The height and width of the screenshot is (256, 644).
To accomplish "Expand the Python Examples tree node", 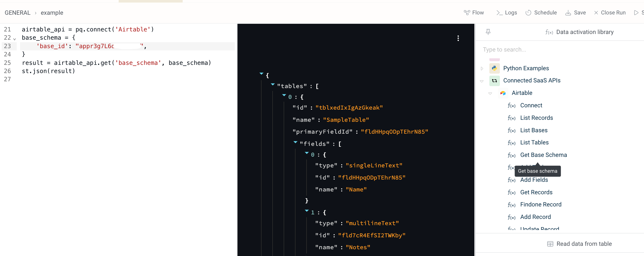I will click(482, 68).
